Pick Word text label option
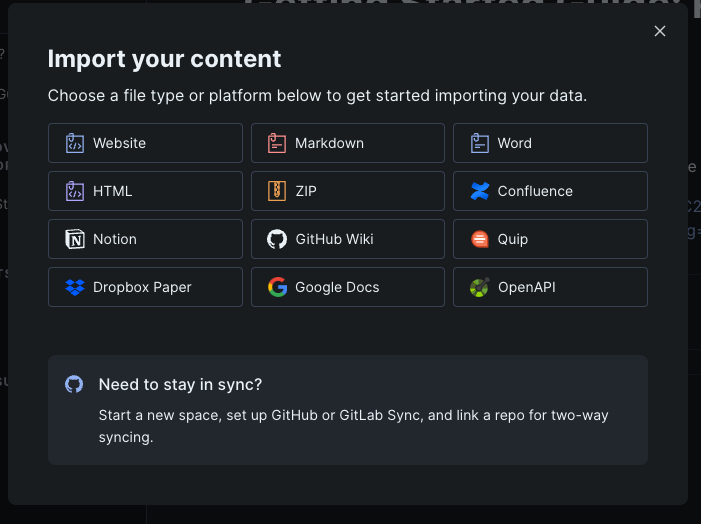Screen dimensions: 701x524 515,143
